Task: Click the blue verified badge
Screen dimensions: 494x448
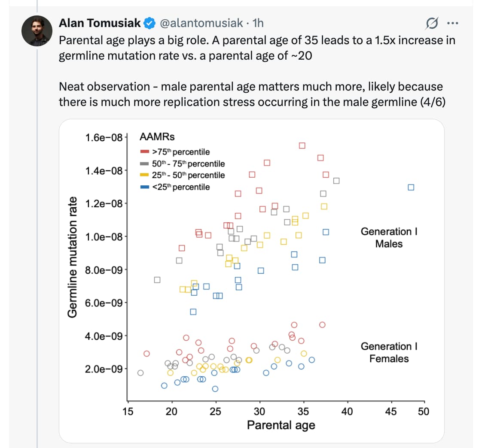Action: click(x=150, y=23)
